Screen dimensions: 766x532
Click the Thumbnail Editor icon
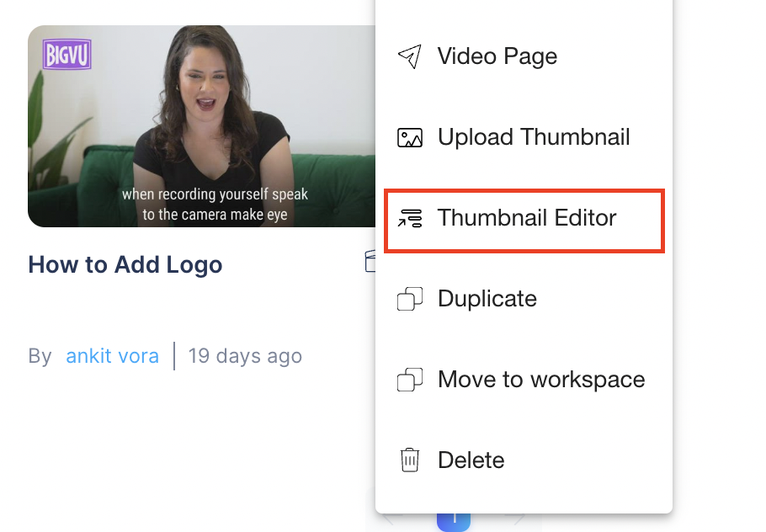409,218
